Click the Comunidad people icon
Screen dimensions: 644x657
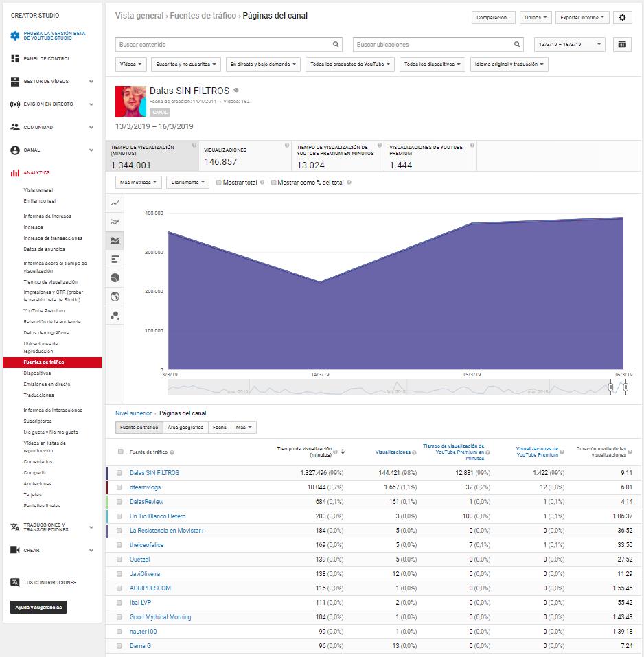(x=15, y=127)
